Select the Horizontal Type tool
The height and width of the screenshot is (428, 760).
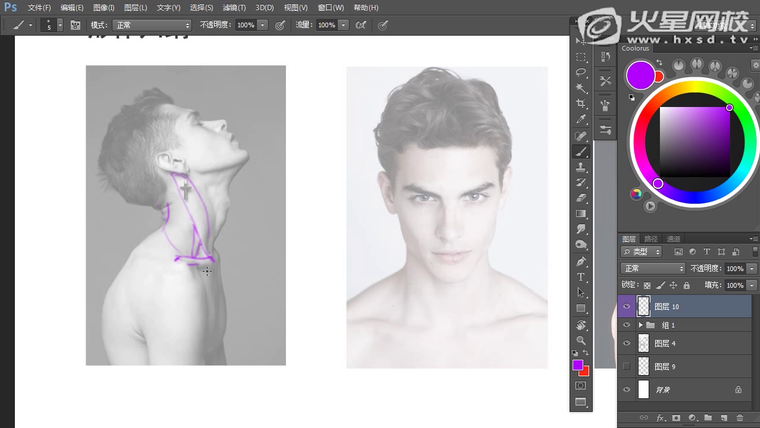tap(581, 277)
